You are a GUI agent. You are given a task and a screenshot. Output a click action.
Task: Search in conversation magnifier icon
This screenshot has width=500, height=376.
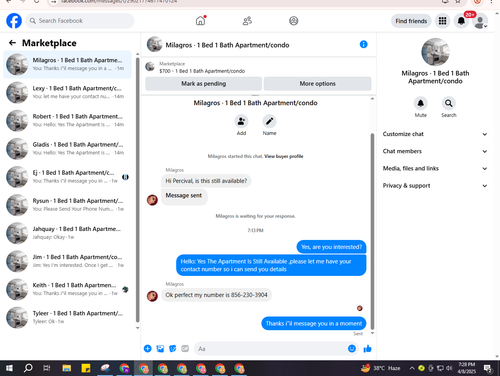point(449,103)
